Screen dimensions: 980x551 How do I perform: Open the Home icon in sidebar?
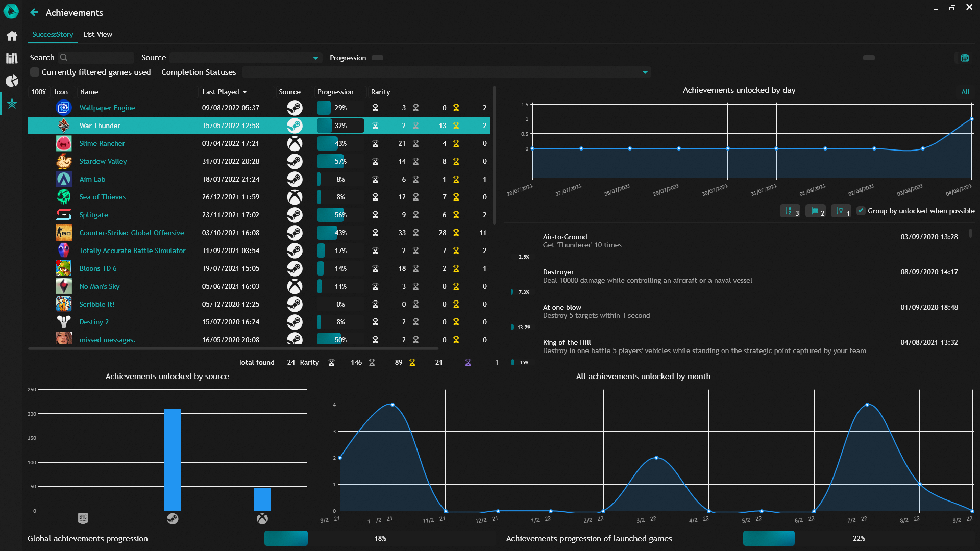point(12,36)
